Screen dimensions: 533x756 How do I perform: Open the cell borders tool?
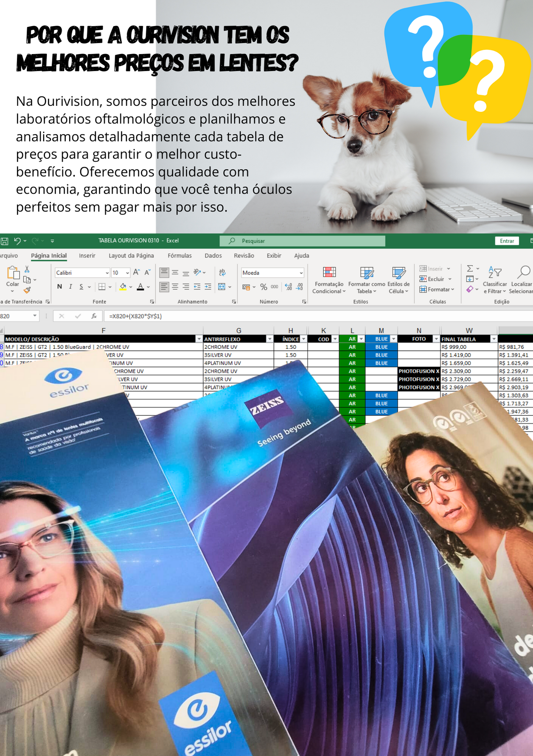pos(102,287)
